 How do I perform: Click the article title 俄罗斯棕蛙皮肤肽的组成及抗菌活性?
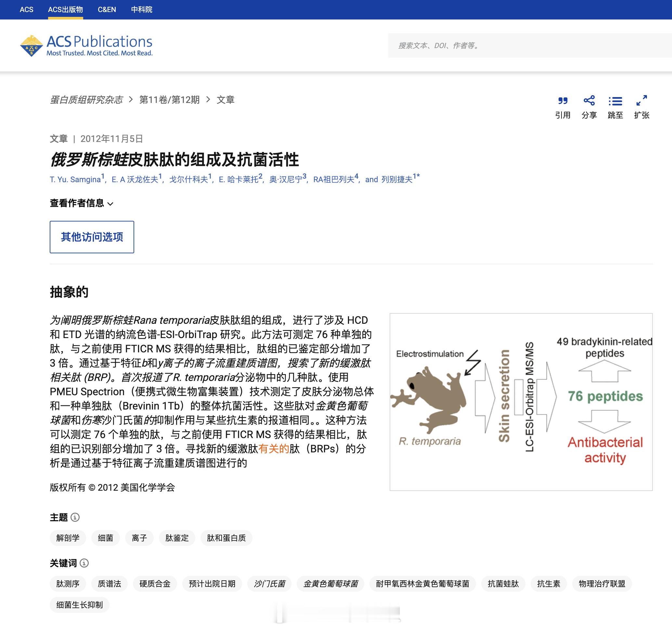(174, 159)
